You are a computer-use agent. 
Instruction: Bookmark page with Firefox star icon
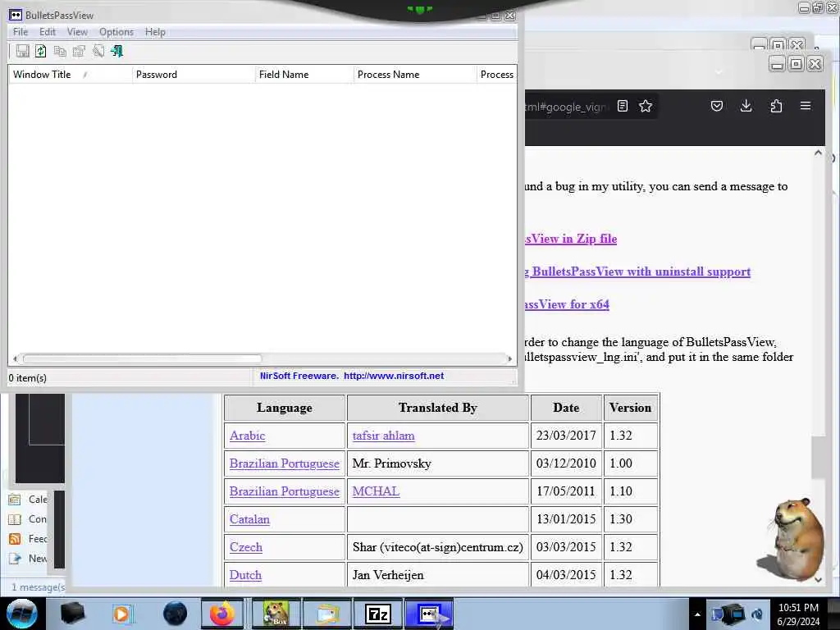tap(646, 106)
